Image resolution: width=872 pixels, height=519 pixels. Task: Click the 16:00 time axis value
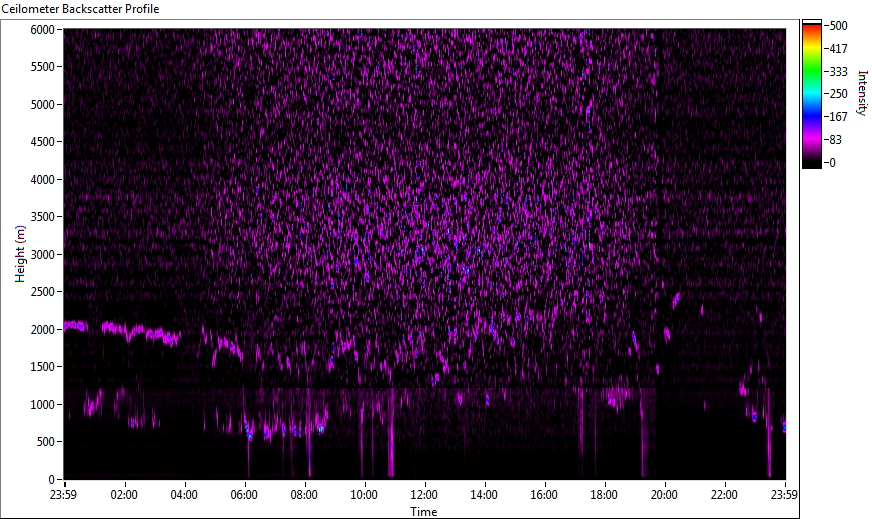click(544, 495)
